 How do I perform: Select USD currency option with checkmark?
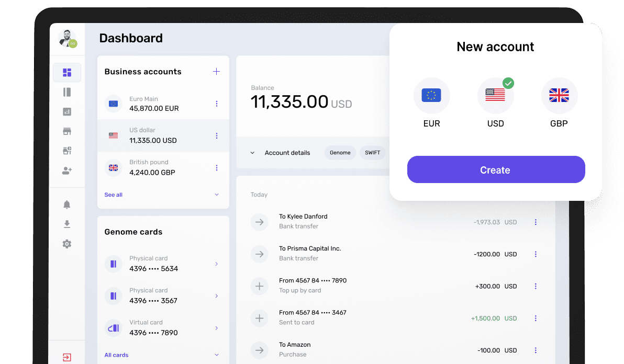coord(495,96)
